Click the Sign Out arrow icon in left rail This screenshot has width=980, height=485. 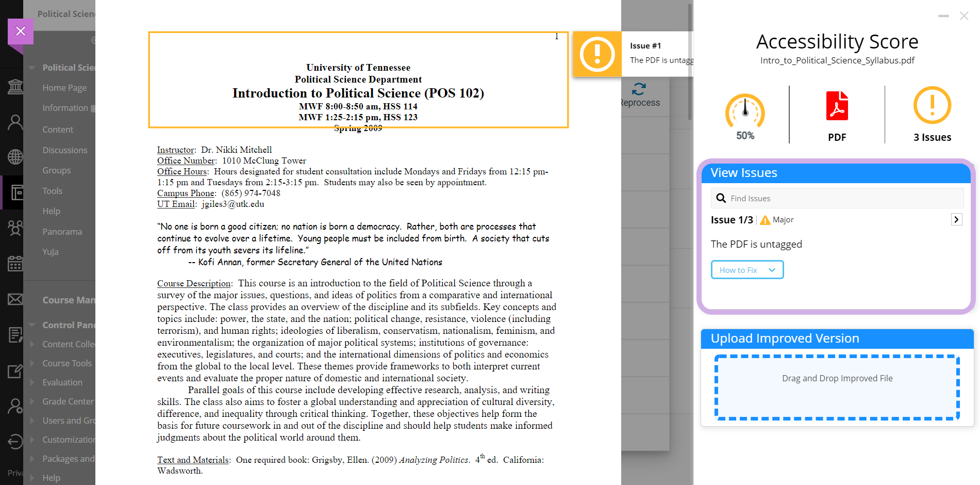pos(15,442)
